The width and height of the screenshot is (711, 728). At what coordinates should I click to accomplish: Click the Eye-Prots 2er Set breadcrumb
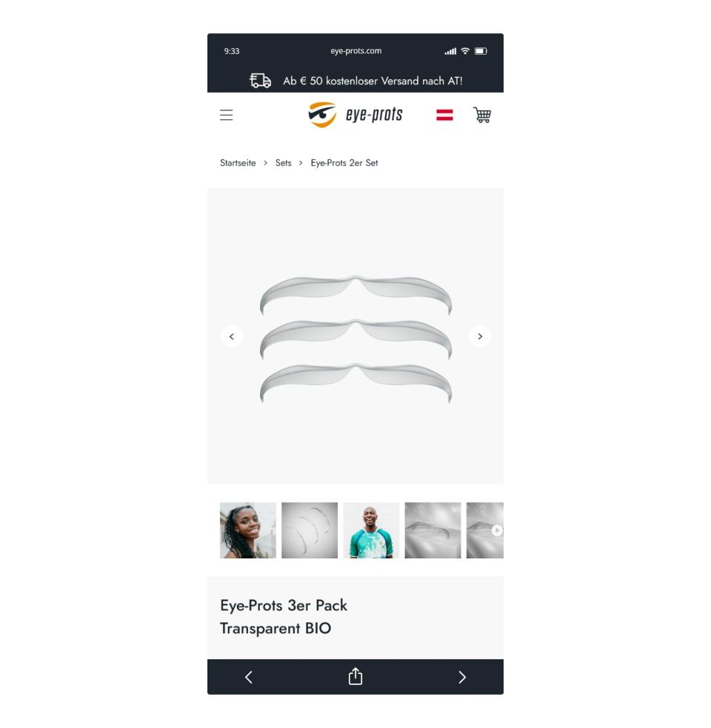click(344, 163)
